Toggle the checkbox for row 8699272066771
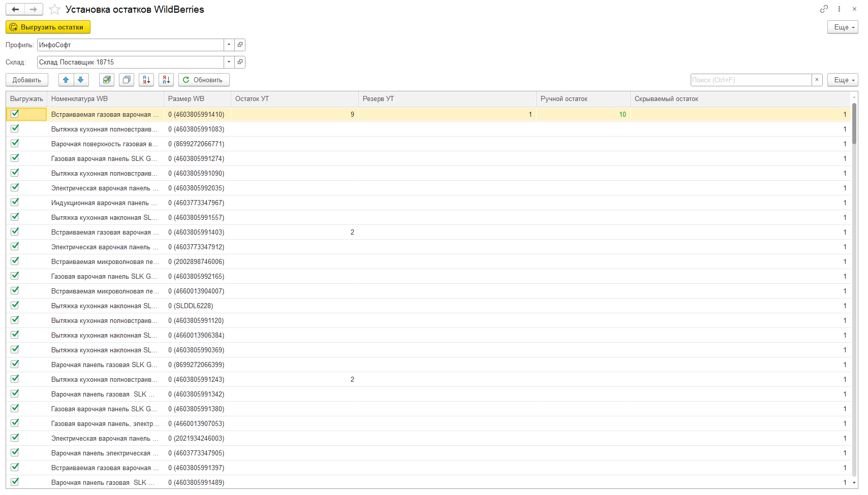The width and height of the screenshot is (868, 495). click(15, 143)
